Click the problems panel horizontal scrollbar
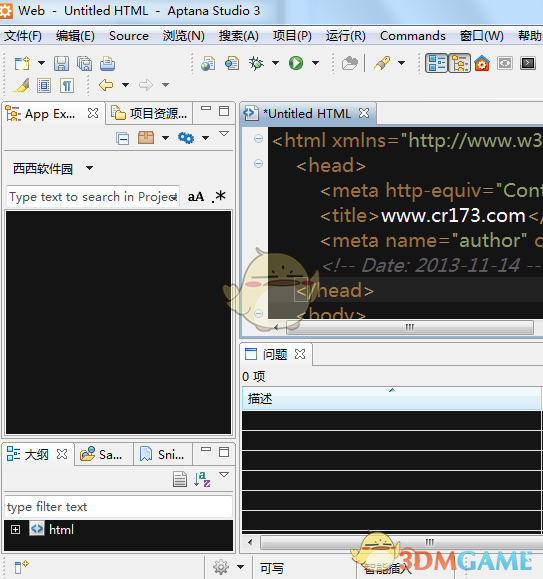The image size is (543, 579). tap(402, 542)
